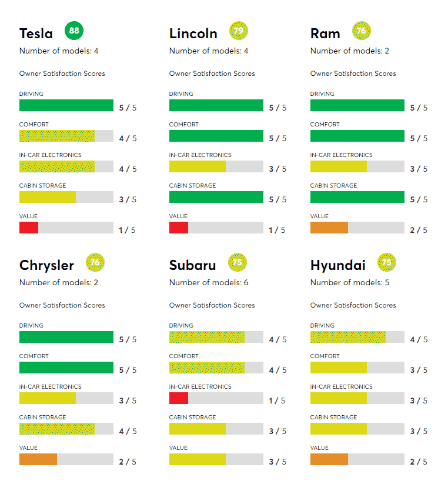Viewport: 448px width, 484px height.
Task: Click Hyundai's Cabin Storage bar
Action: [x=338, y=429]
